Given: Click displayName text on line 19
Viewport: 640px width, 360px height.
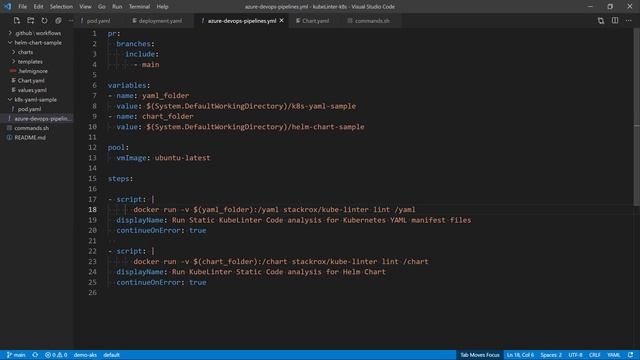Looking at the screenshot, I should coord(294,220).
